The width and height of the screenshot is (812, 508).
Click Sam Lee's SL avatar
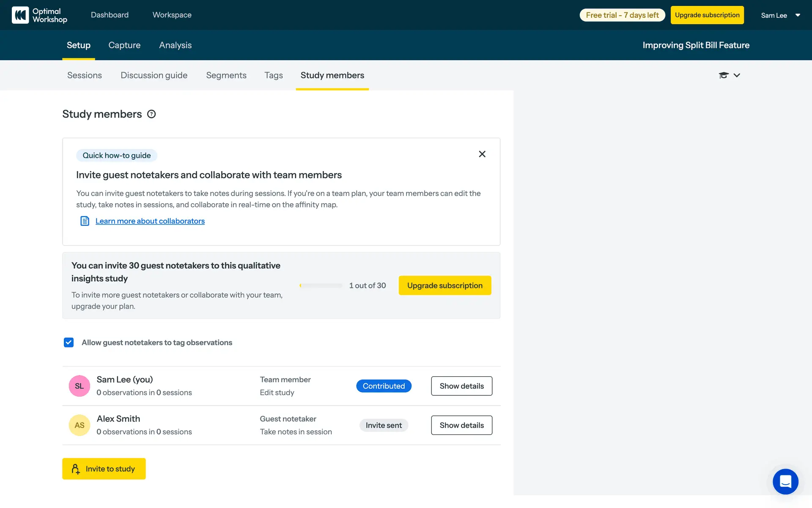point(80,386)
